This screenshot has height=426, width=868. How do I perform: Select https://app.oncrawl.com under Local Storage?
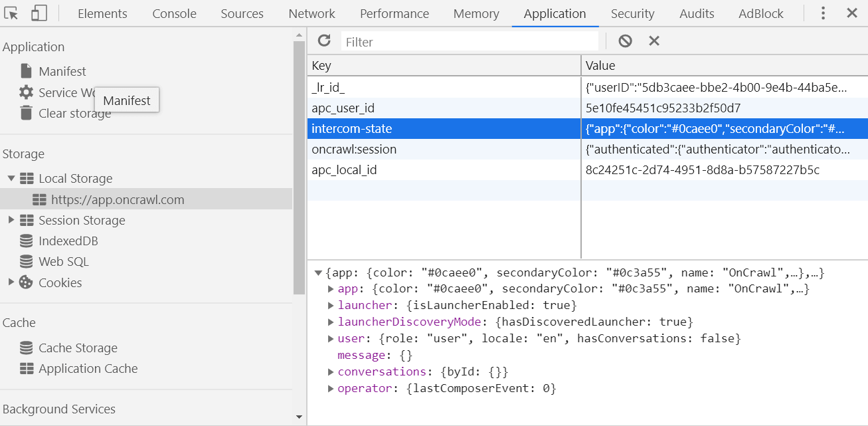point(117,199)
